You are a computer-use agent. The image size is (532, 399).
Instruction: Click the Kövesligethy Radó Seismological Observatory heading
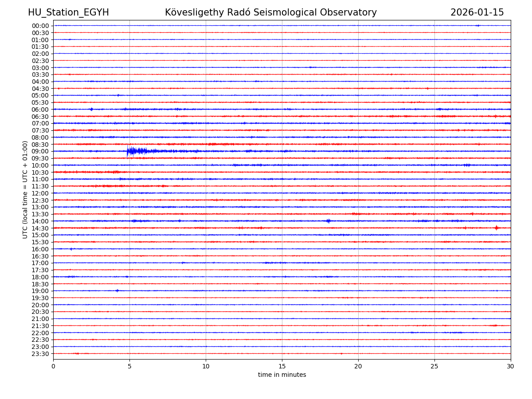tap(270, 13)
